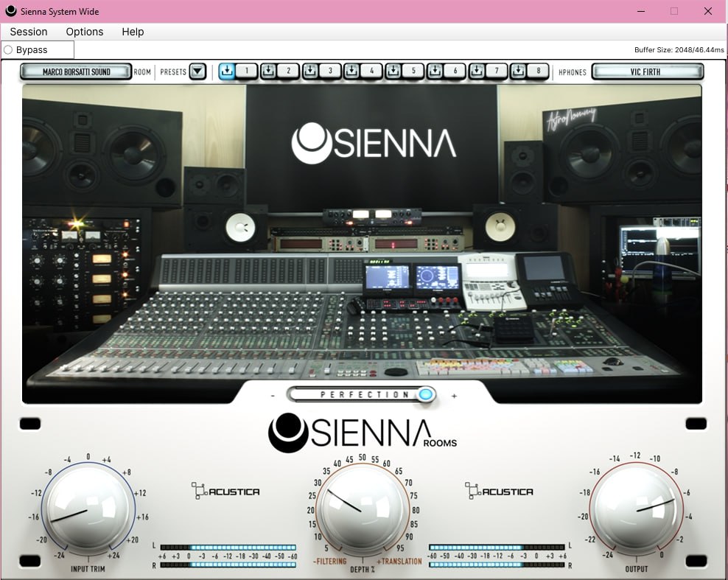
Task: Recall preset slot 8
Action: coord(538,71)
